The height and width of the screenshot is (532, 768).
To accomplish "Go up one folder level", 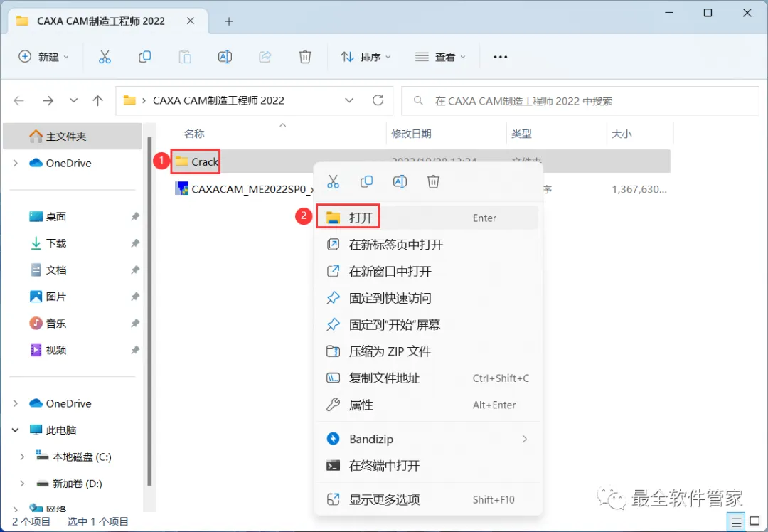I will [98, 101].
